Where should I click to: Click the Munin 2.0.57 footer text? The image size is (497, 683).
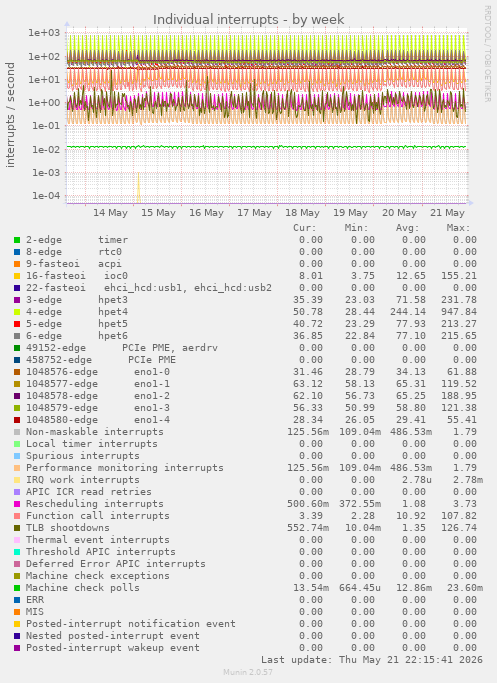(x=248, y=672)
